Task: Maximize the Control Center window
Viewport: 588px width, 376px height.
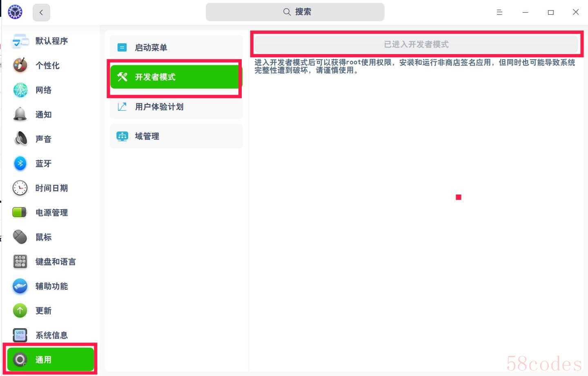Action: click(x=550, y=12)
